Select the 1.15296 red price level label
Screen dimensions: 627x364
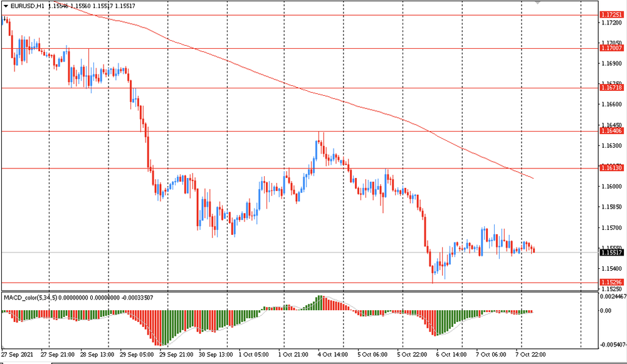tap(611, 282)
